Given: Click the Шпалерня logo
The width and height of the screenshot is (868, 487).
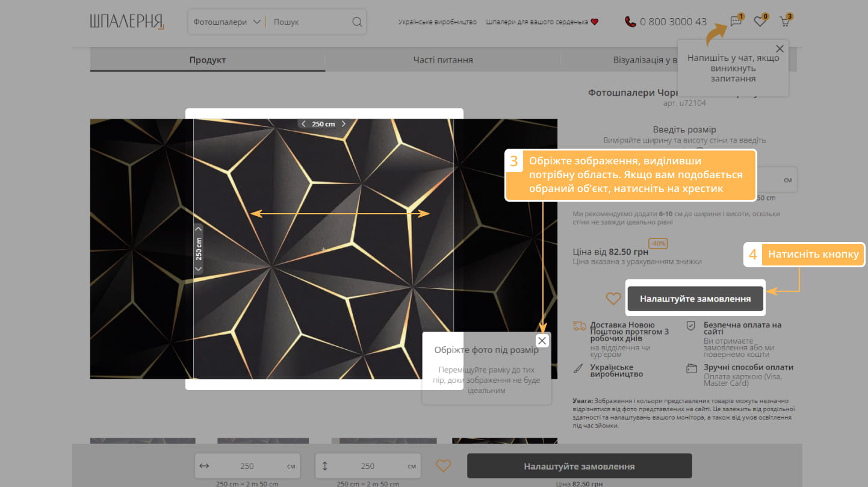Looking at the screenshot, I should coord(127,22).
